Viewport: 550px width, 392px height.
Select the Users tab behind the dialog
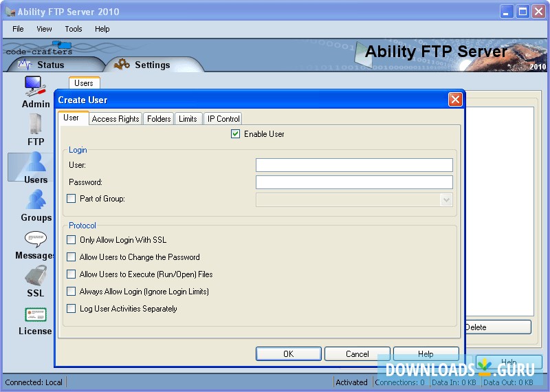click(x=84, y=83)
